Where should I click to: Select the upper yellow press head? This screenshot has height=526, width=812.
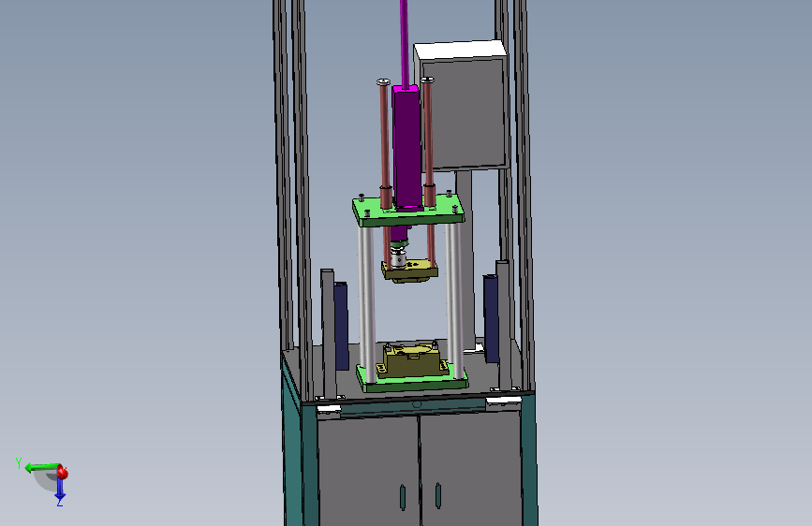(x=409, y=271)
